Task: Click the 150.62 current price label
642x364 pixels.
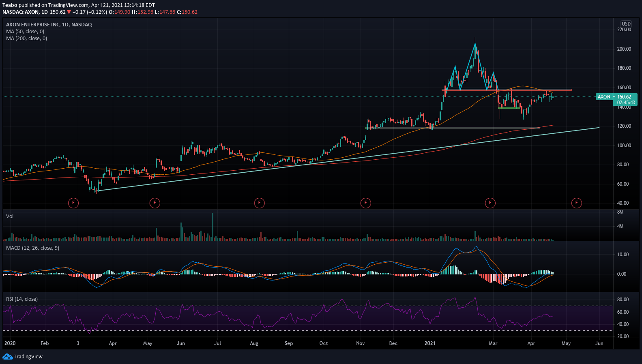Action: (624, 97)
